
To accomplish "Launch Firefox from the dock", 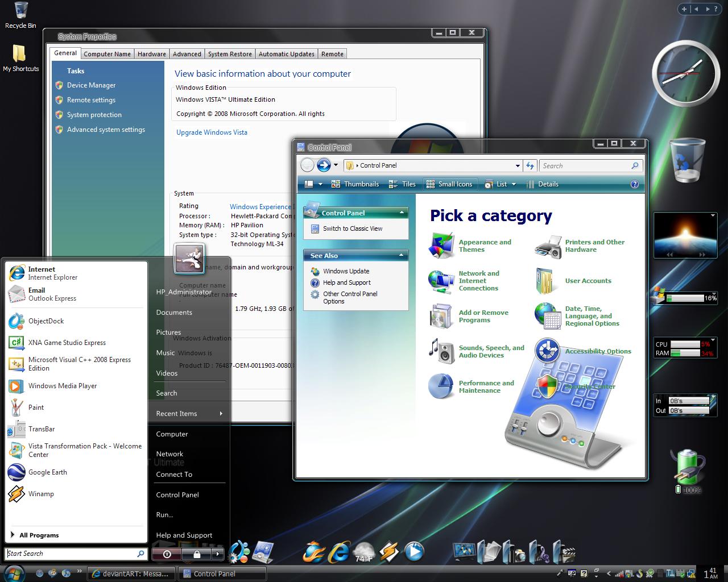I will tap(315, 552).
